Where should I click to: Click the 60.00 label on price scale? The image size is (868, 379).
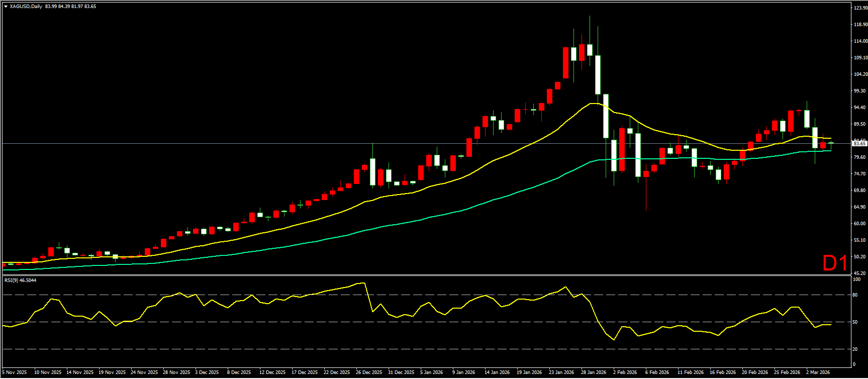point(860,224)
